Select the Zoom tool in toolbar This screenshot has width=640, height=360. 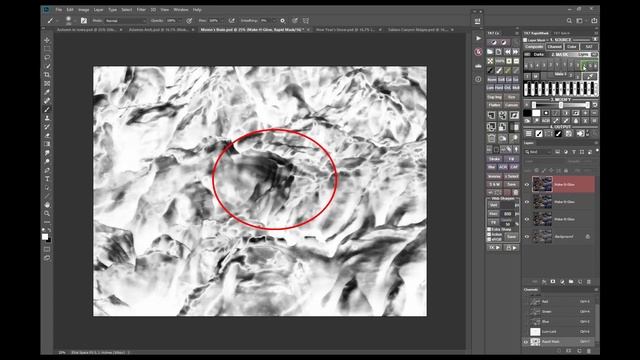pos(47,213)
